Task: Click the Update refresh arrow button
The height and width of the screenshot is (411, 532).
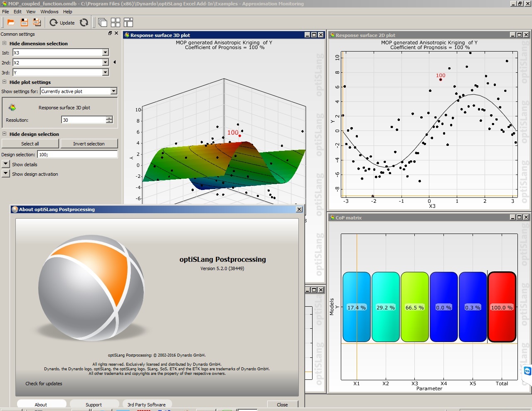Action: [x=62, y=22]
